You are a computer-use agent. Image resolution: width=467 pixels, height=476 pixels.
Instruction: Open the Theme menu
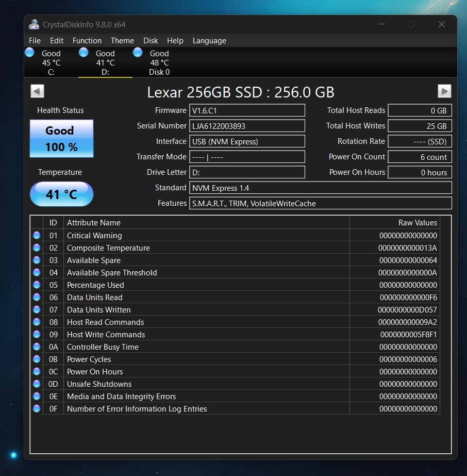122,41
